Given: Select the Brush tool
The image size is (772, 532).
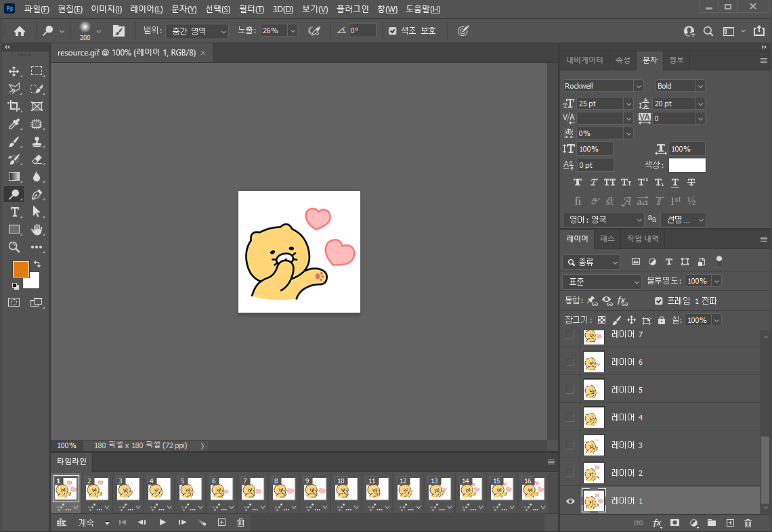Looking at the screenshot, I should [x=14, y=141].
